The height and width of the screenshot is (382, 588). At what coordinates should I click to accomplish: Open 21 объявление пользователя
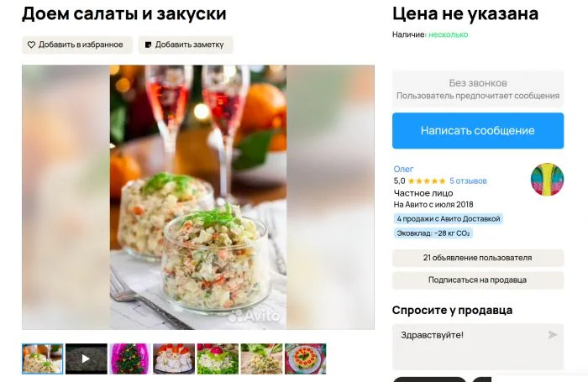(x=478, y=258)
